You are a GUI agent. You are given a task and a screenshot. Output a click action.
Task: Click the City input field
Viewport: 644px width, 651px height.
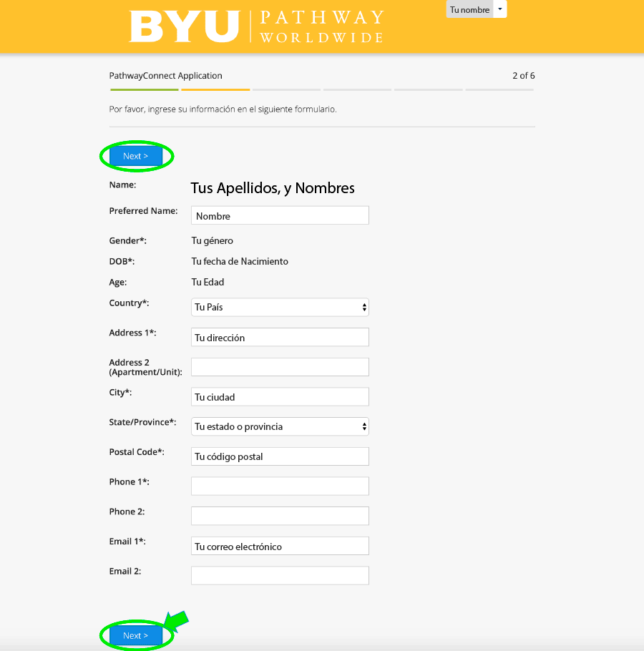pos(280,397)
